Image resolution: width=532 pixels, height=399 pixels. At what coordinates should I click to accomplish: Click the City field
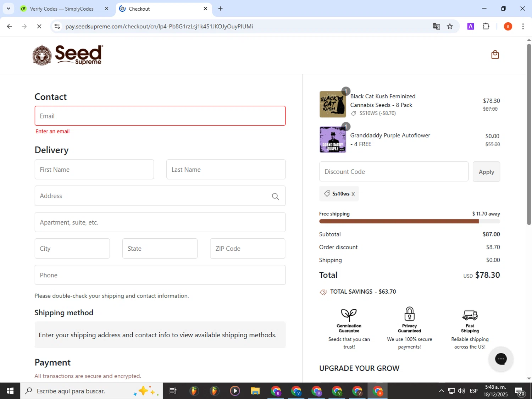pos(72,249)
